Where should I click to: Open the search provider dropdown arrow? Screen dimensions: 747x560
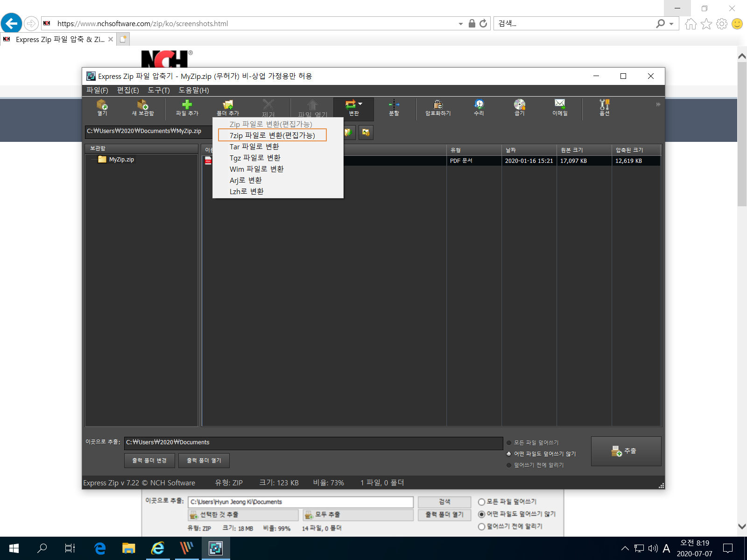coord(671,23)
